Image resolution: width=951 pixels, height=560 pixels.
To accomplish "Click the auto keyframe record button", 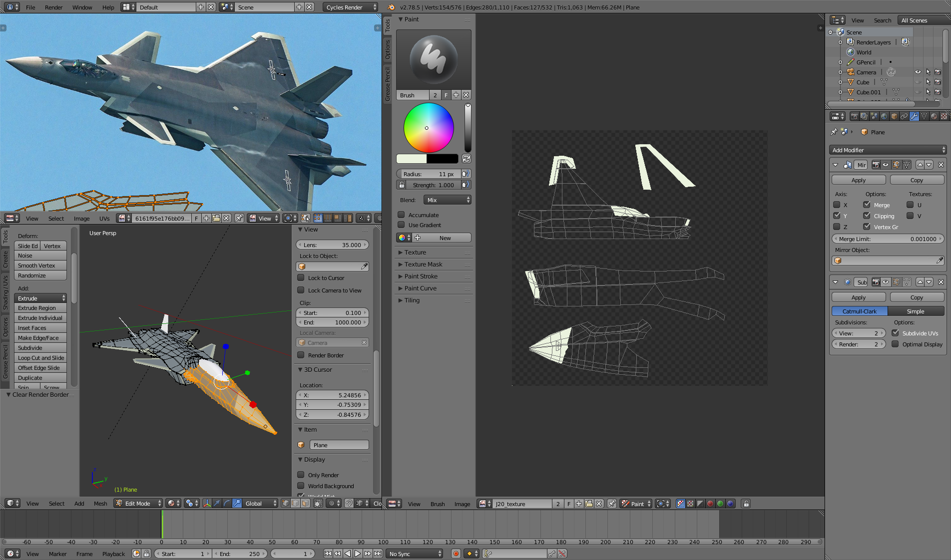I will (x=456, y=554).
